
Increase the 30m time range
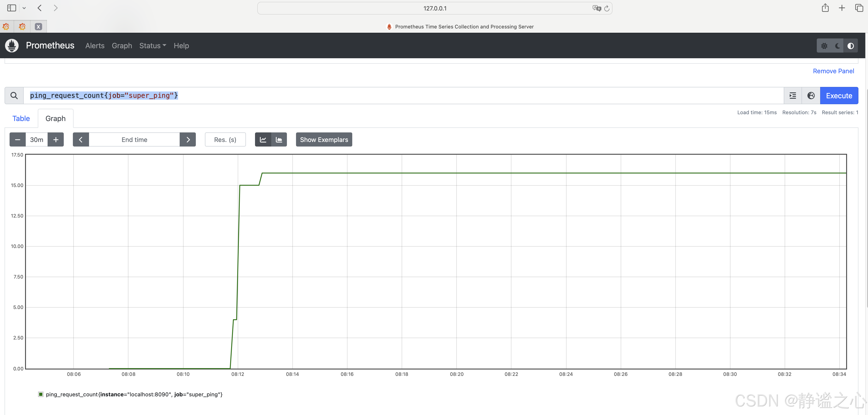[56, 140]
